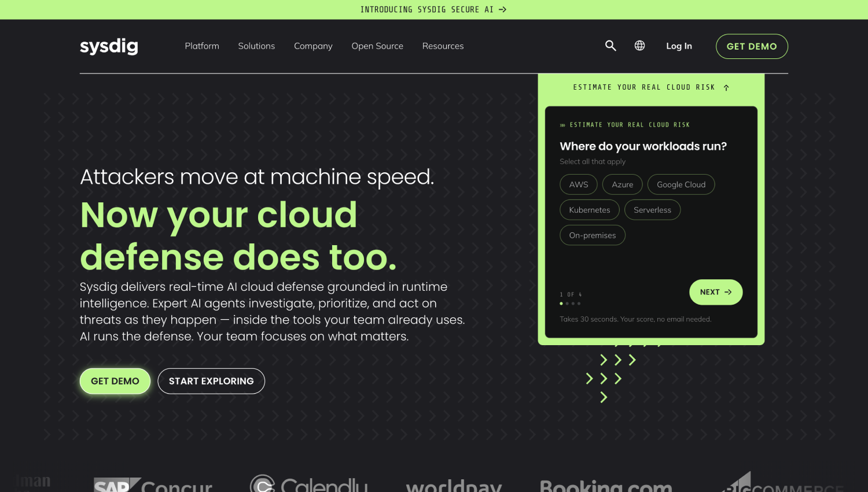Select the Azure workload option
The height and width of the screenshot is (492, 868).
[x=623, y=184]
